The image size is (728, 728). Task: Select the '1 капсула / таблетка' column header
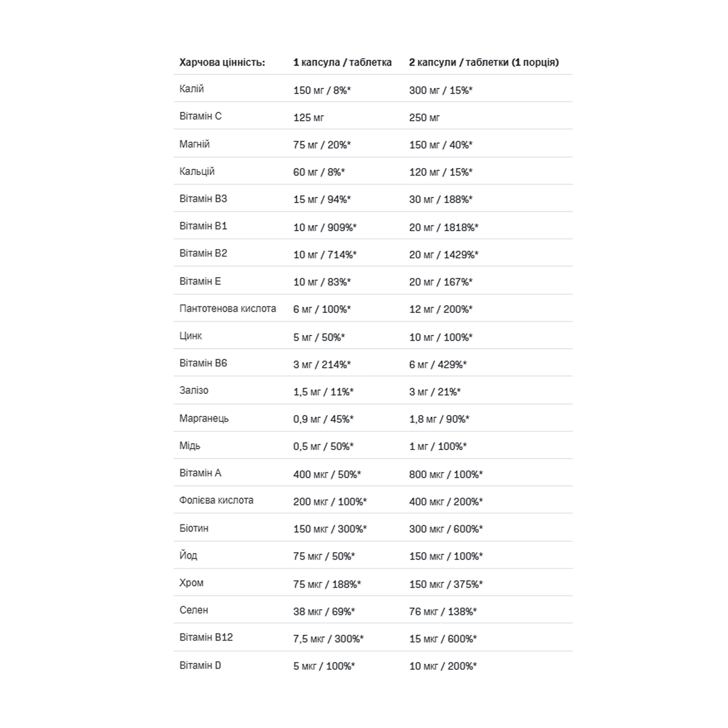(x=342, y=62)
